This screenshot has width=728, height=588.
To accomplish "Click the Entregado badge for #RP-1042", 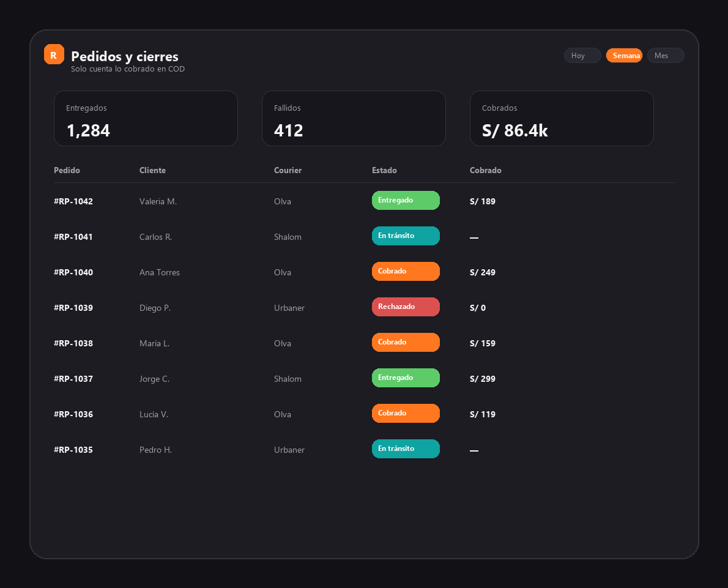I will (x=406, y=200).
